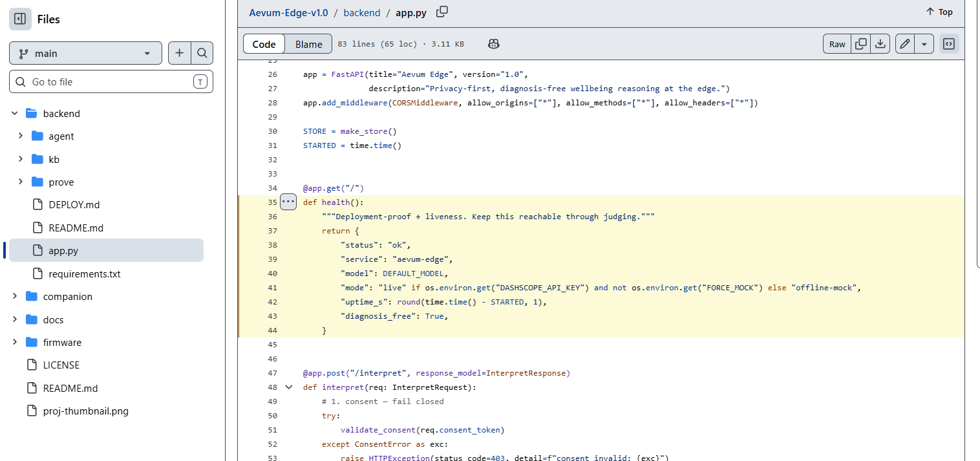
Task: Click 'STORE = make_store()' code line
Action: coord(350,131)
